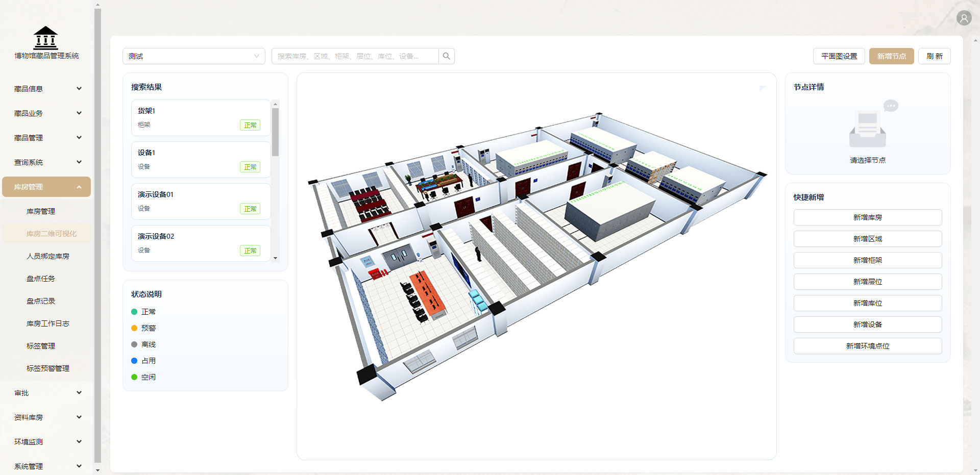Focus the 搜索库房、区域 search field
Screen dimensions: 980x475
(x=355, y=56)
